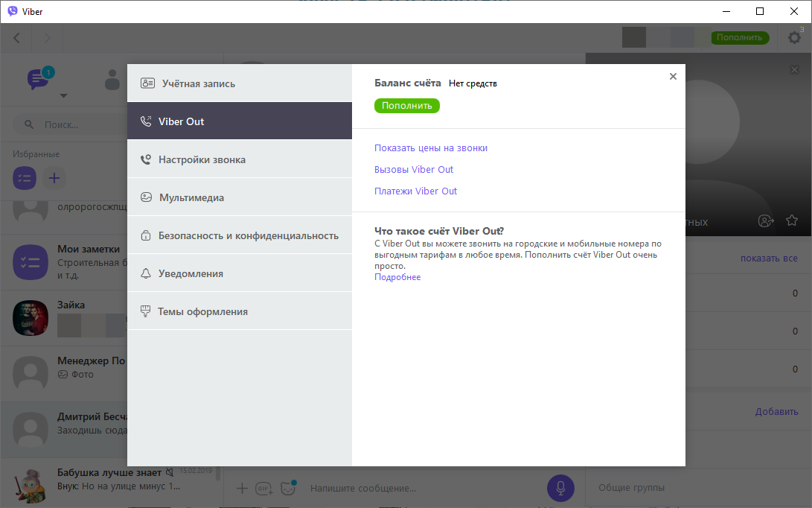This screenshot has width=812, height=508.
Task: Open the Вызовы Viber Out link
Action: pos(414,170)
